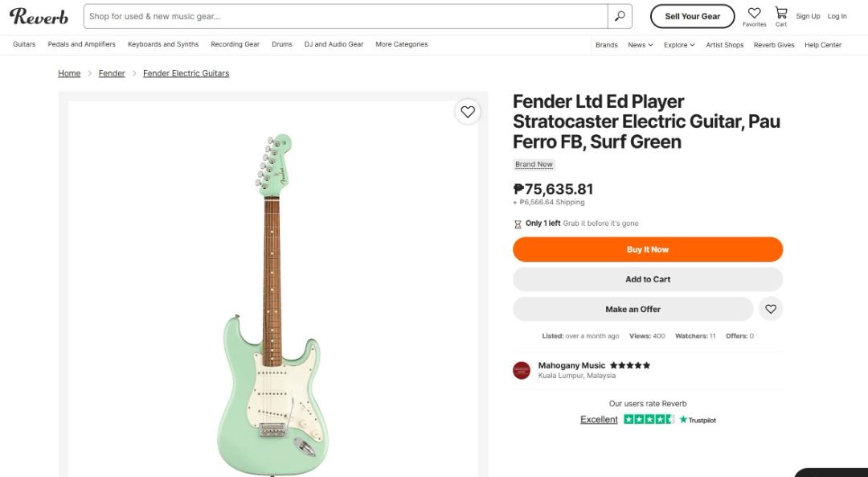868x477 pixels.
Task: Open the Guitars category menu
Action: [24, 44]
